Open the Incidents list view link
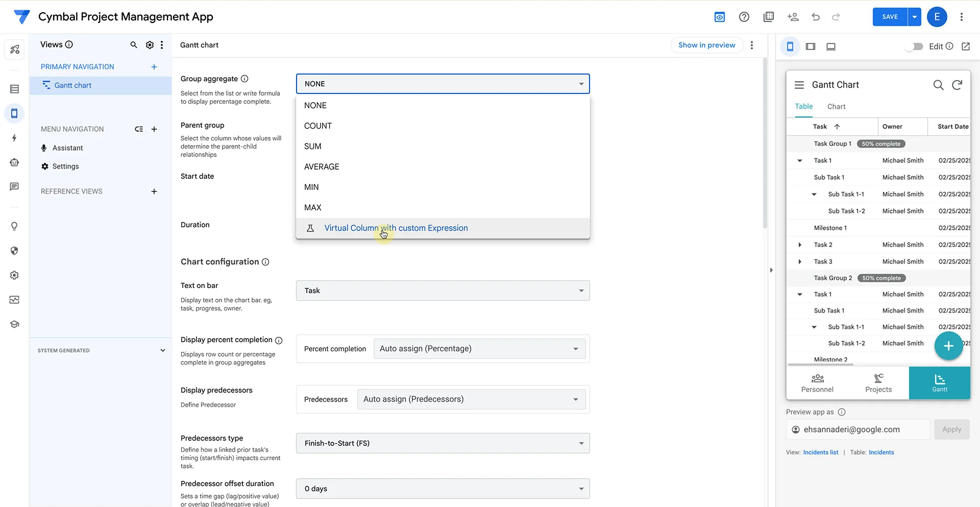The height and width of the screenshot is (507, 980). coord(820,452)
